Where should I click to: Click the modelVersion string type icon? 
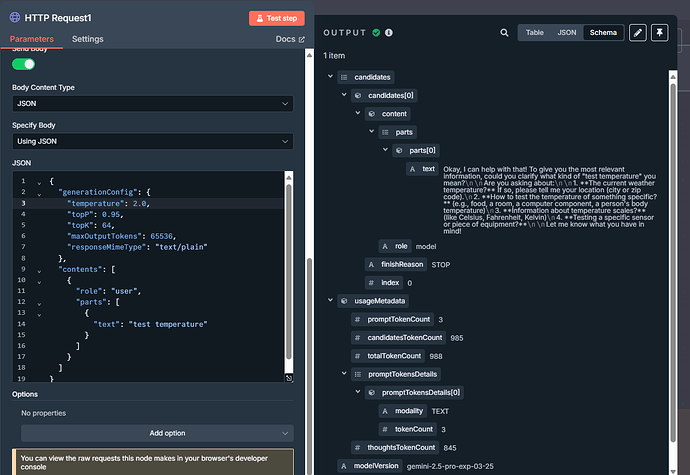tap(344, 466)
